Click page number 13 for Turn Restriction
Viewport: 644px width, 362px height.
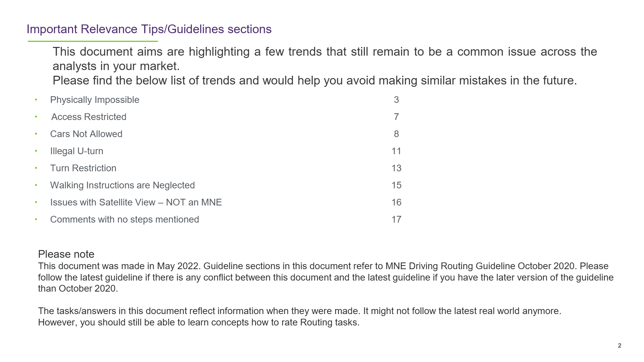click(396, 168)
